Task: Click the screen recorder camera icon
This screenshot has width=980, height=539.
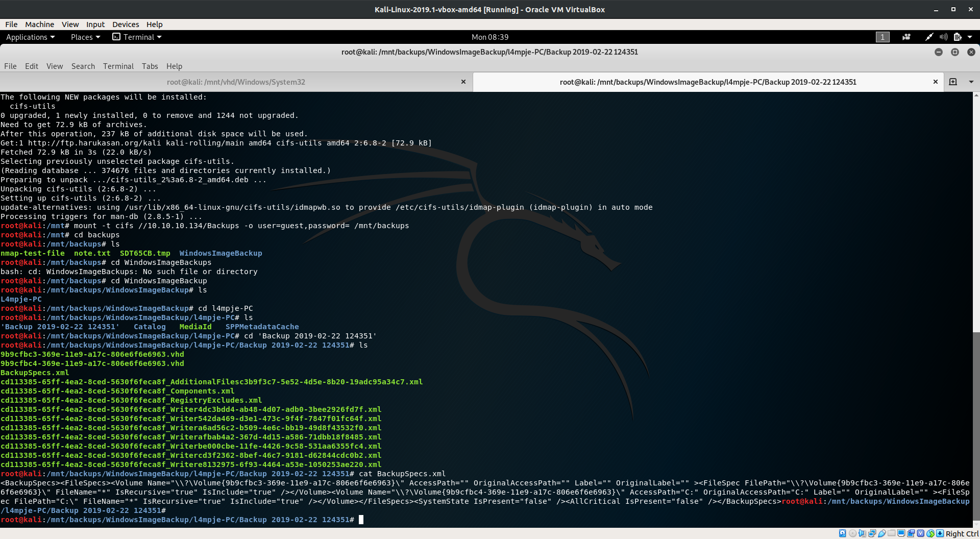Action: tap(906, 37)
